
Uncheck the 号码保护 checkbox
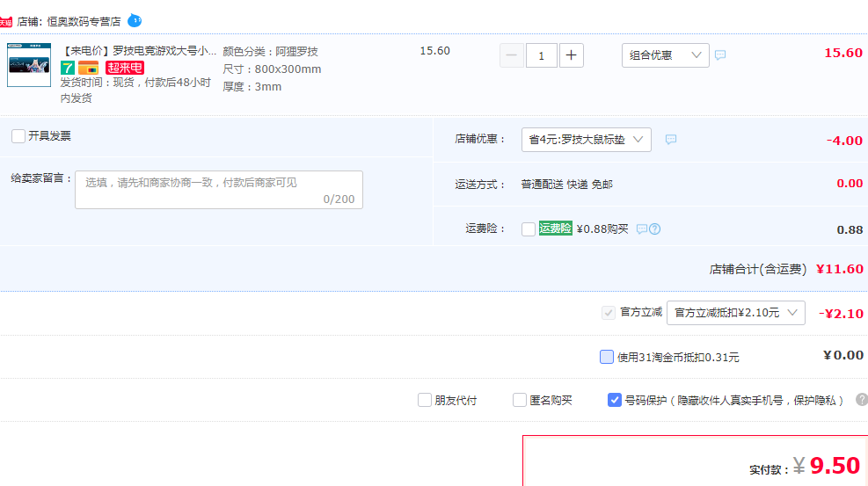coord(615,400)
